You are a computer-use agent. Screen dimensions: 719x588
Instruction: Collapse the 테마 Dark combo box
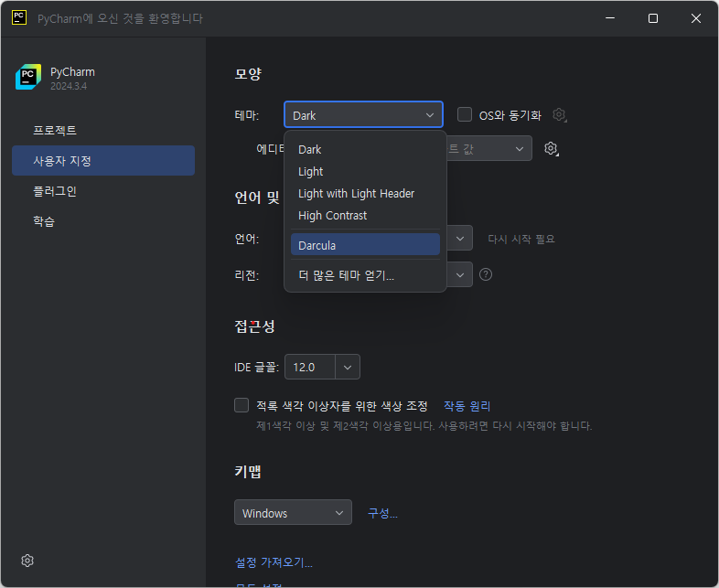[363, 114]
